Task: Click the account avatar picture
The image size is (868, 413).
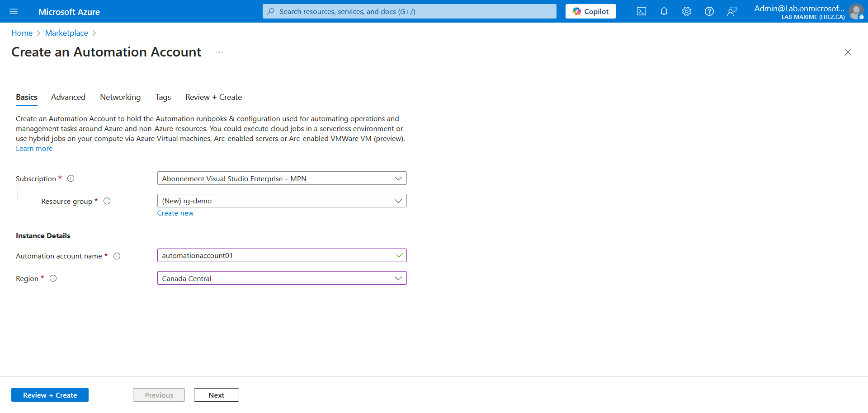Action: [x=856, y=11]
